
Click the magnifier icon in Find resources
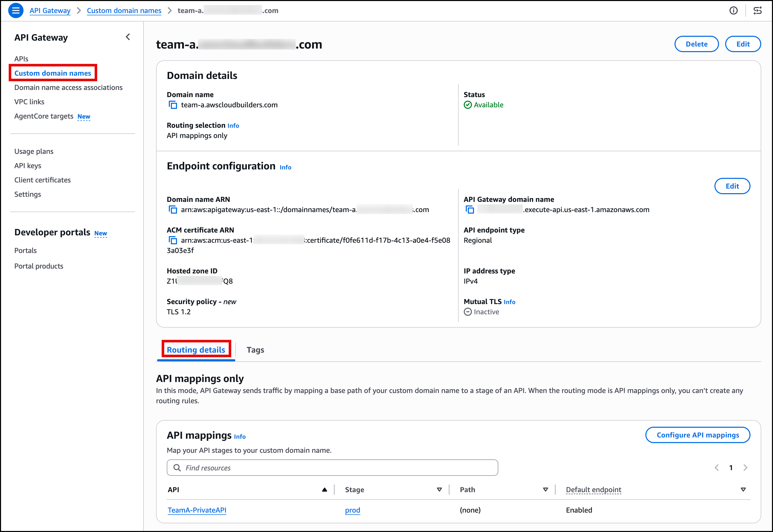click(177, 468)
